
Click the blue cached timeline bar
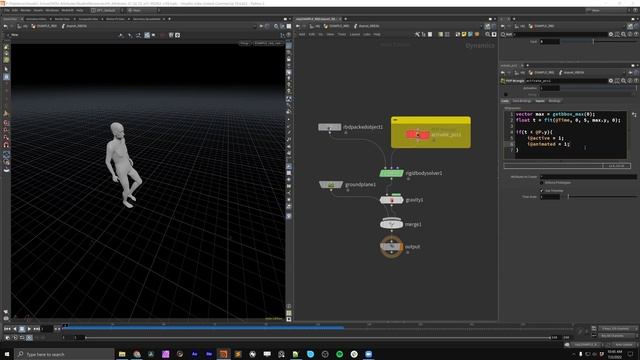pyautogui.click(x=203, y=327)
